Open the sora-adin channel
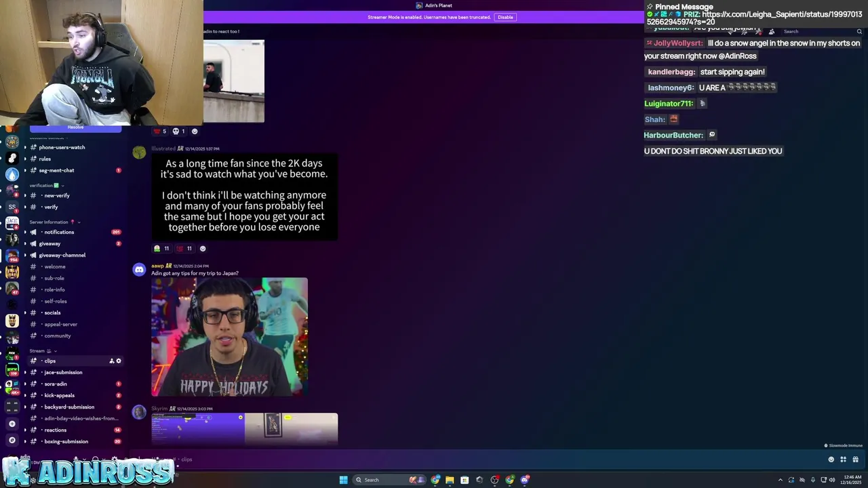This screenshot has width=868, height=488. pos(75,384)
